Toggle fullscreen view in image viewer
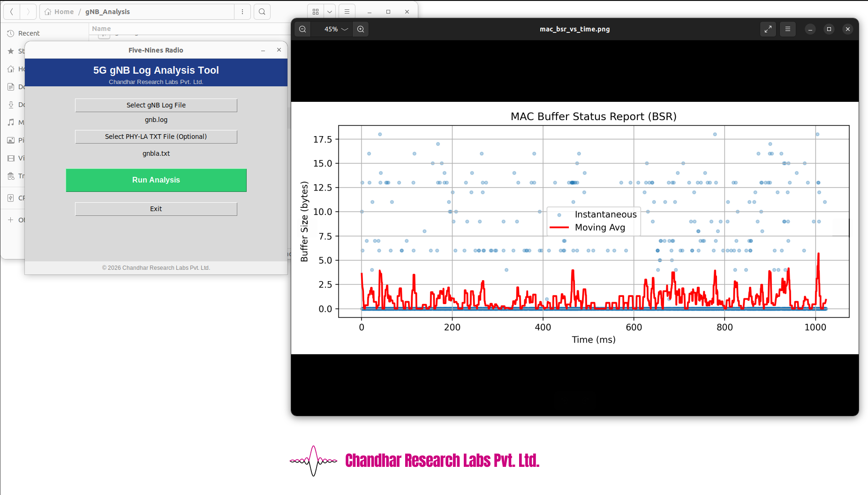 768,29
